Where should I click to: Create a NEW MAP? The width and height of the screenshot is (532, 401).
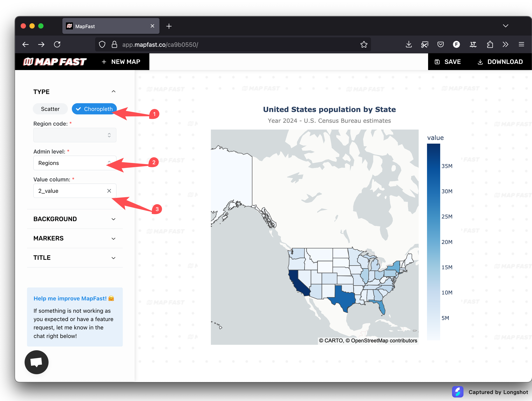[121, 62]
